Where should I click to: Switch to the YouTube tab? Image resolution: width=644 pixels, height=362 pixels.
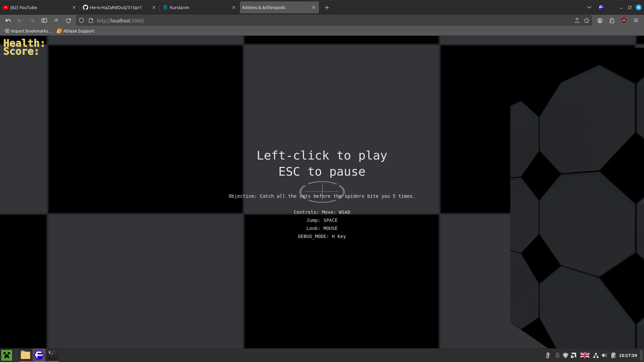(37, 7)
